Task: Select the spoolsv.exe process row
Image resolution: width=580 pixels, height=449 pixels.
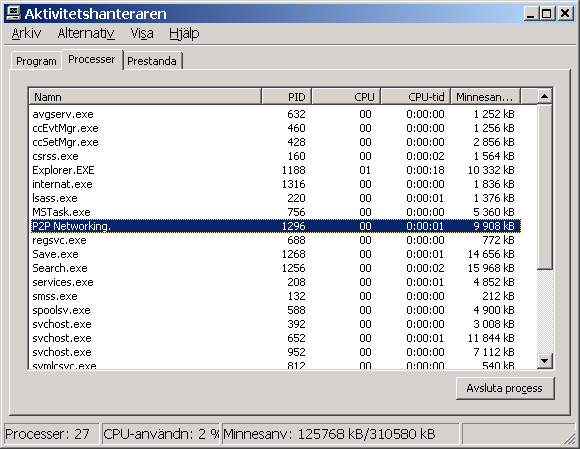Action: tap(276, 310)
